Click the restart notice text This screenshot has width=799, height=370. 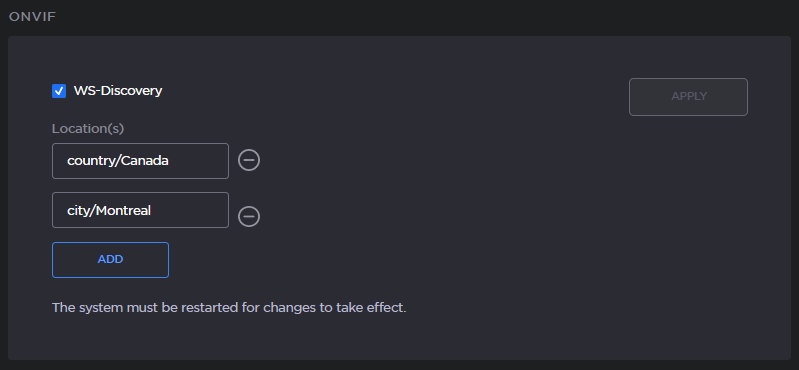(229, 308)
